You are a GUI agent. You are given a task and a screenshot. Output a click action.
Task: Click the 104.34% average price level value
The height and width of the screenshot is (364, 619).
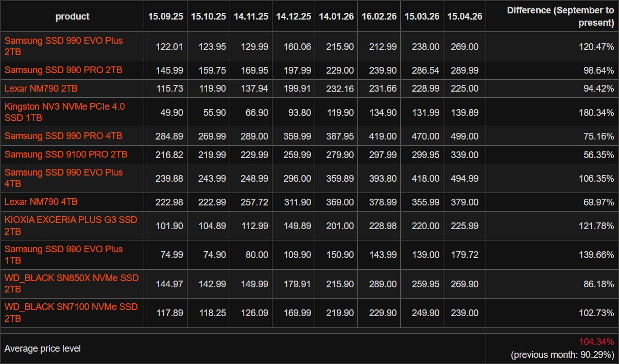(x=596, y=342)
